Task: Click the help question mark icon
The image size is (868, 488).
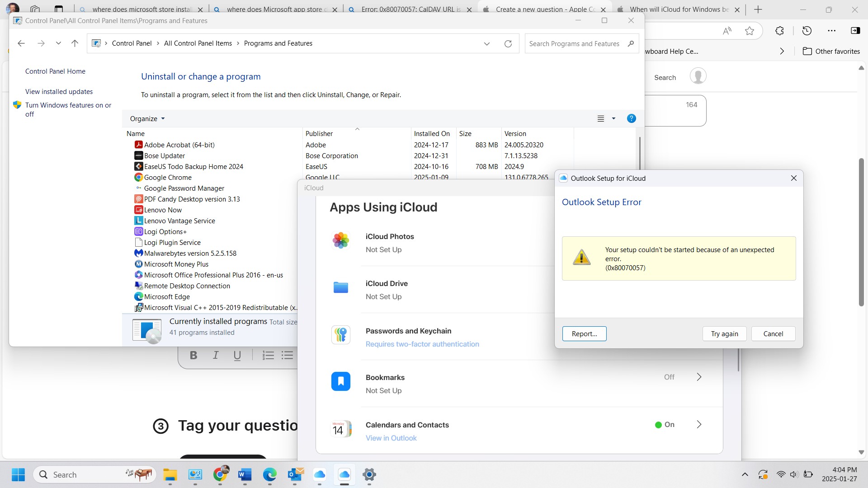Action: point(631,118)
